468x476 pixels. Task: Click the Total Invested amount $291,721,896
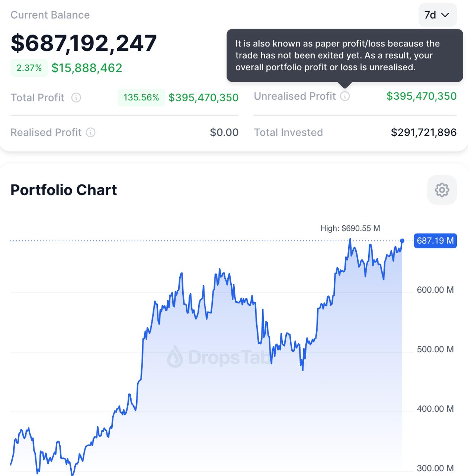coord(424,132)
